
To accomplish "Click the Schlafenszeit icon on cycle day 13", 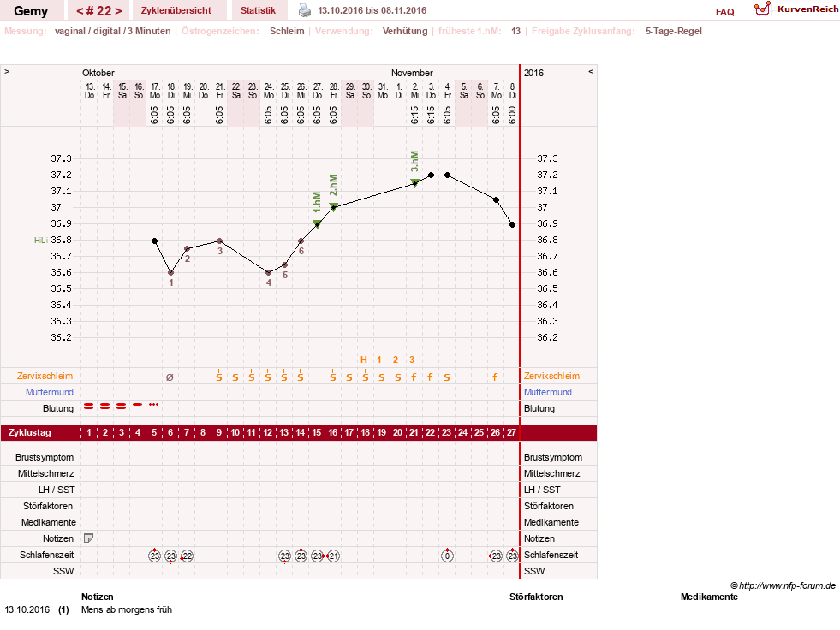I will (284, 556).
